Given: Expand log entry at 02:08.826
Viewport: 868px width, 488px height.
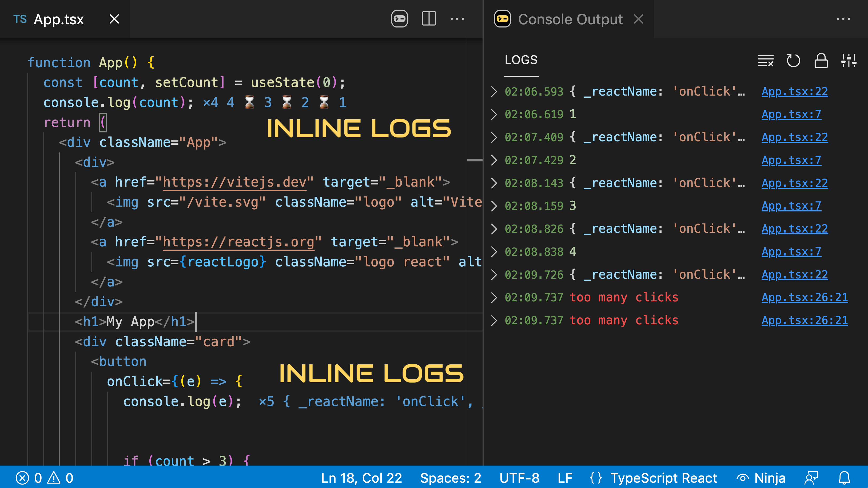Looking at the screenshot, I should (x=494, y=229).
